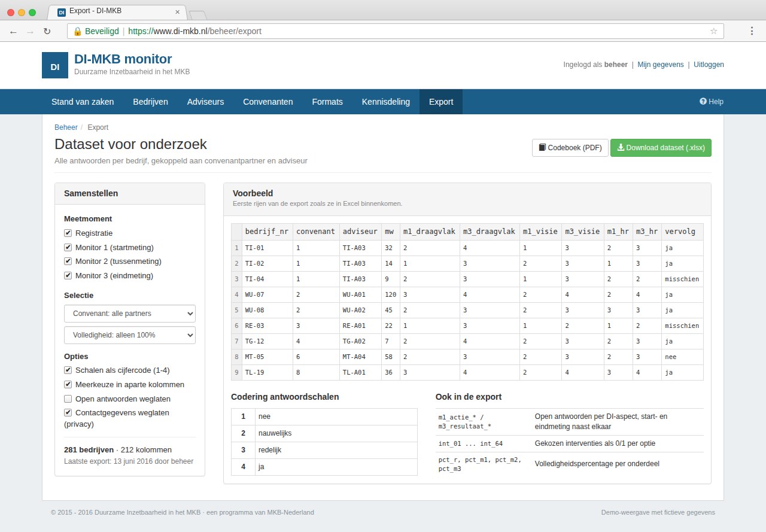Click the bedrijf_nr column header
This screenshot has height=532, width=766.
point(267,232)
